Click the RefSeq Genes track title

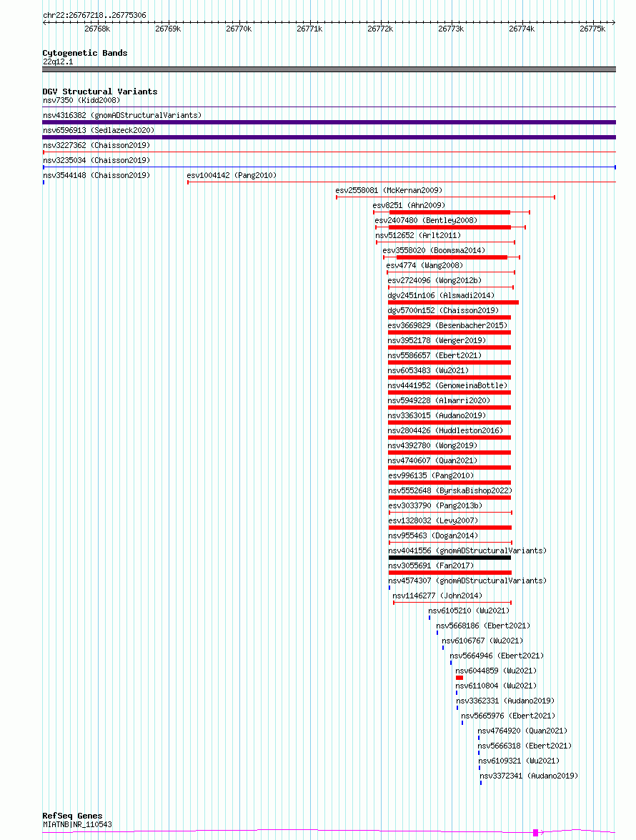pos(72,816)
